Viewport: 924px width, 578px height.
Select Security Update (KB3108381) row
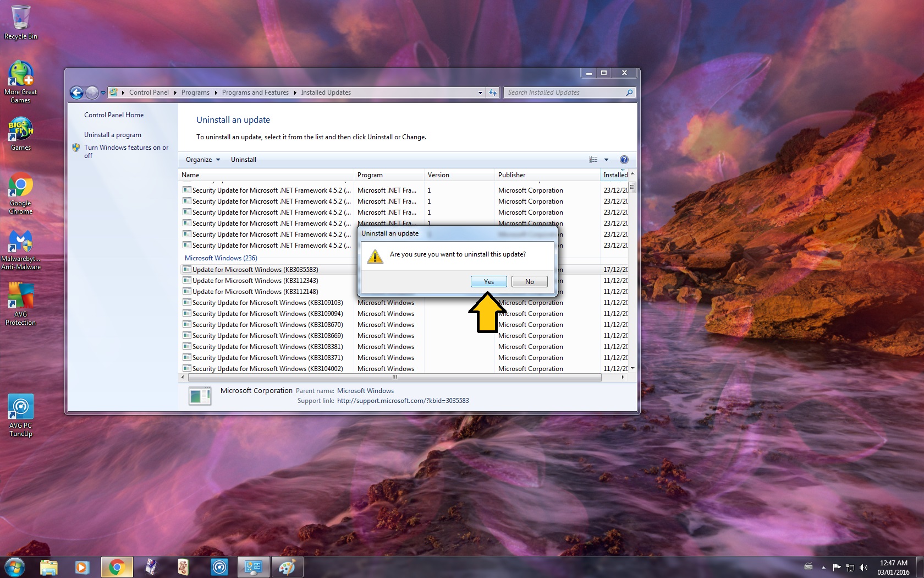404,347
